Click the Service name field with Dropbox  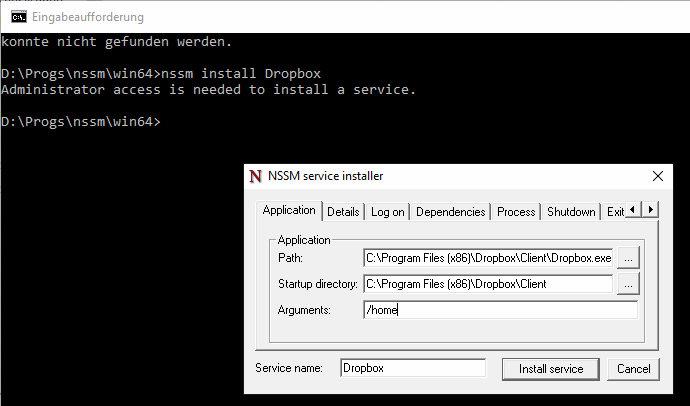[413, 368]
